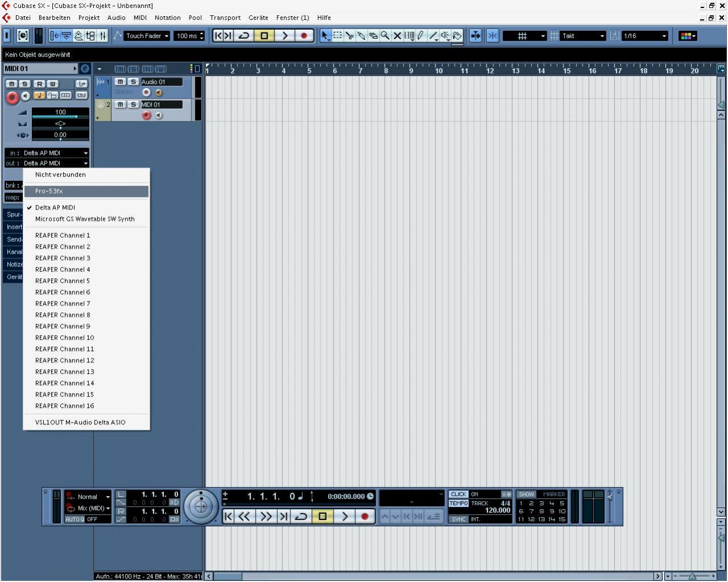728x582 pixels.
Task: Open the Datei menu
Action: [x=23, y=18]
